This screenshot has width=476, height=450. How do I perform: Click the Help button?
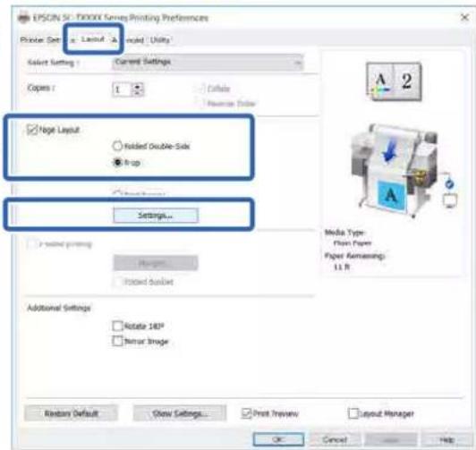tap(446, 439)
